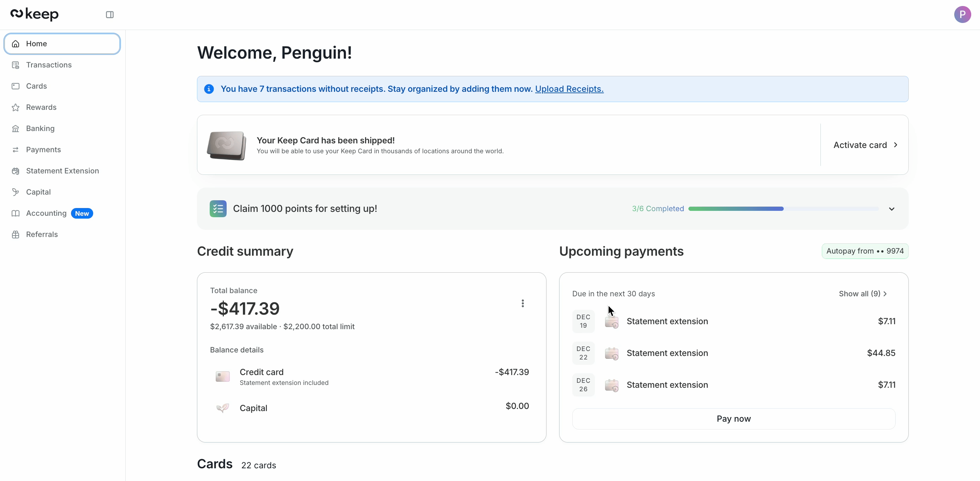Select Cards in the sidebar
980x481 pixels.
click(36, 86)
